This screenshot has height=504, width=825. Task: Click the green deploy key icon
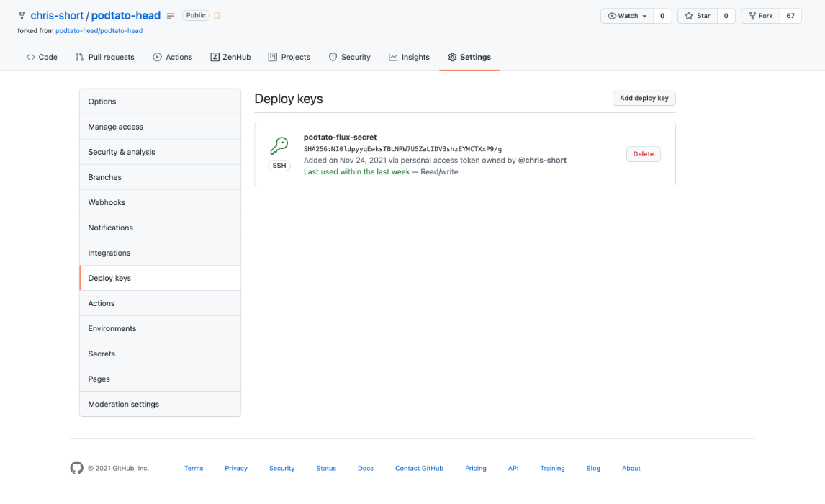[x=279, y=146]
